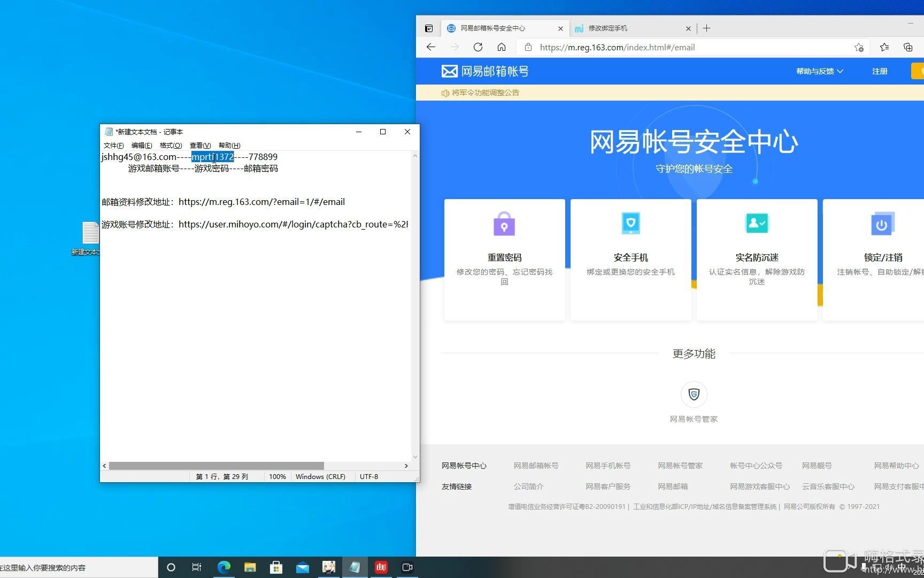Click the 网易邮箱帐号 envelope logo
Image resolution: width=924 pixels, height=578 pixels.
[485, 71]
